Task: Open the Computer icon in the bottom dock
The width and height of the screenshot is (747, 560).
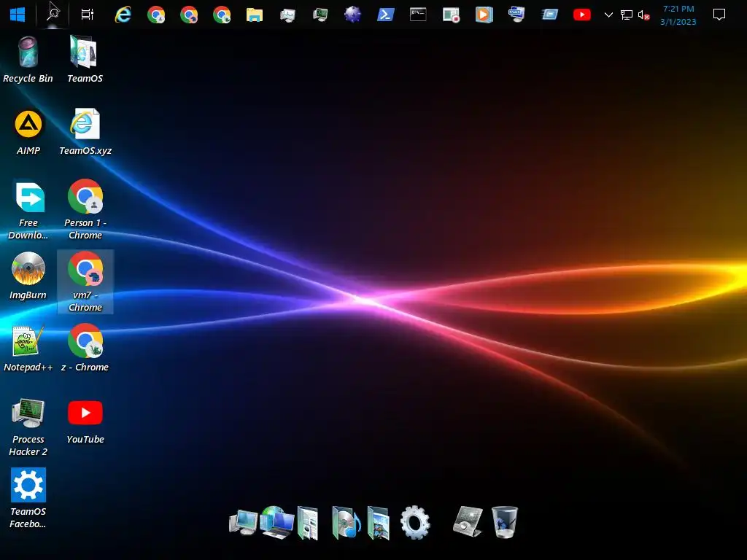Action: click(x=244, y=523)
